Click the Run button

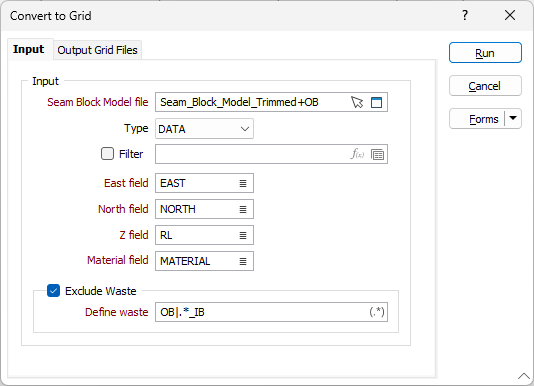click(485, 53)
